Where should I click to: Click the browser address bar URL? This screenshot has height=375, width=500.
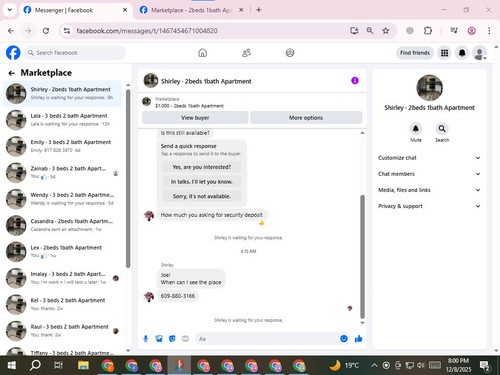tap(147, 31)
